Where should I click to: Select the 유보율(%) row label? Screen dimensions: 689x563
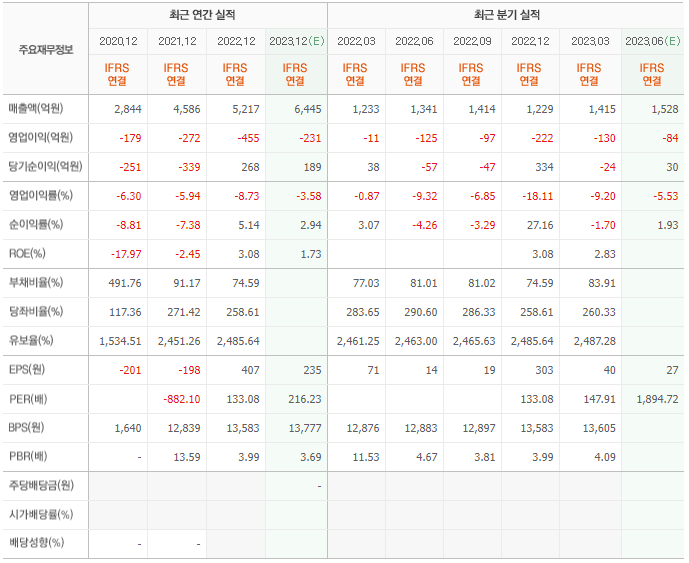point(31,341)
